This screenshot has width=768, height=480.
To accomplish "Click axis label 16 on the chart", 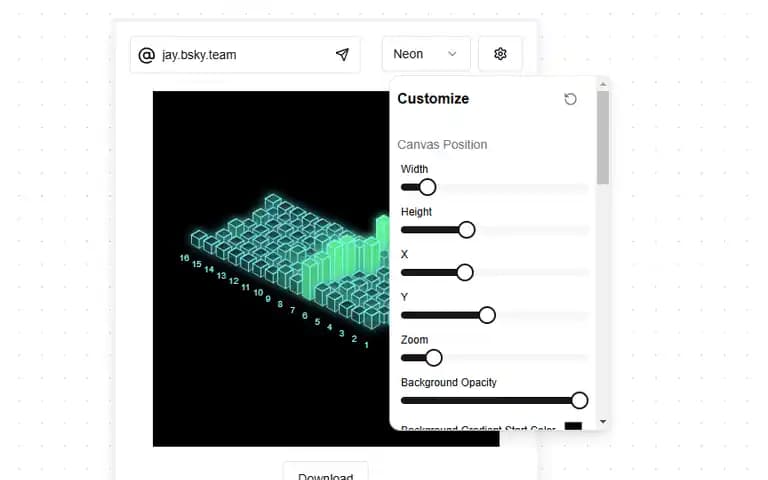I will (184, 258).
